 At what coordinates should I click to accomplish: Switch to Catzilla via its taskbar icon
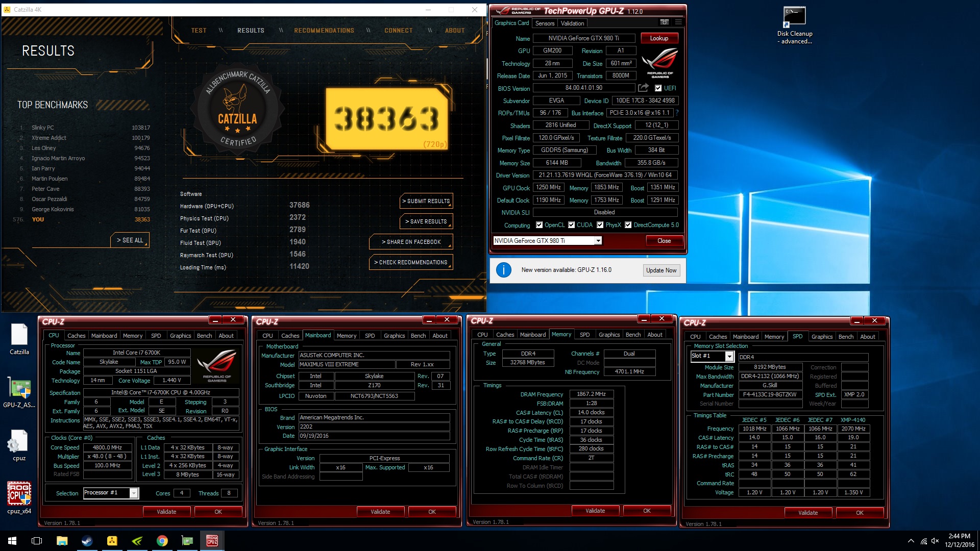tap(112, 541)
